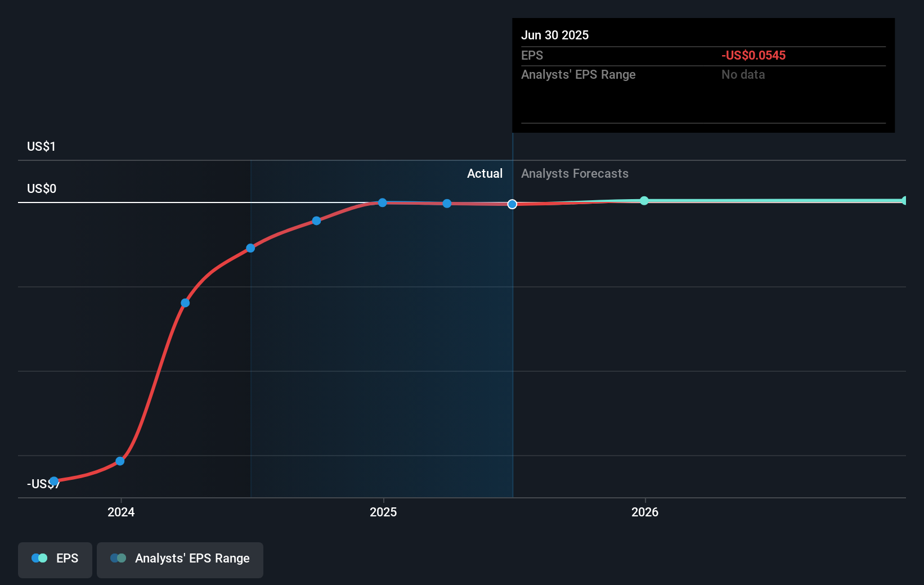Click the highlighted white data point at Jun 30 2025
The image size is (924, 585).
[x=512, y=204]
